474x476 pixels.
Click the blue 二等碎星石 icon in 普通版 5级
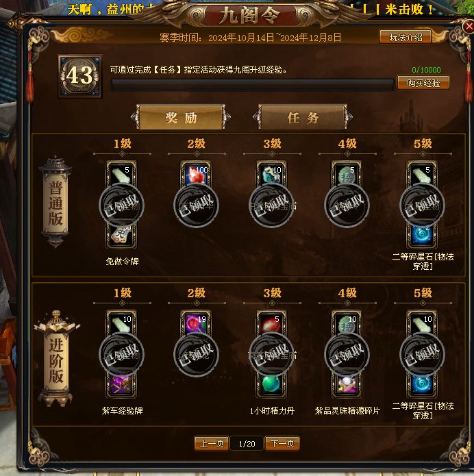click(422, 236)
